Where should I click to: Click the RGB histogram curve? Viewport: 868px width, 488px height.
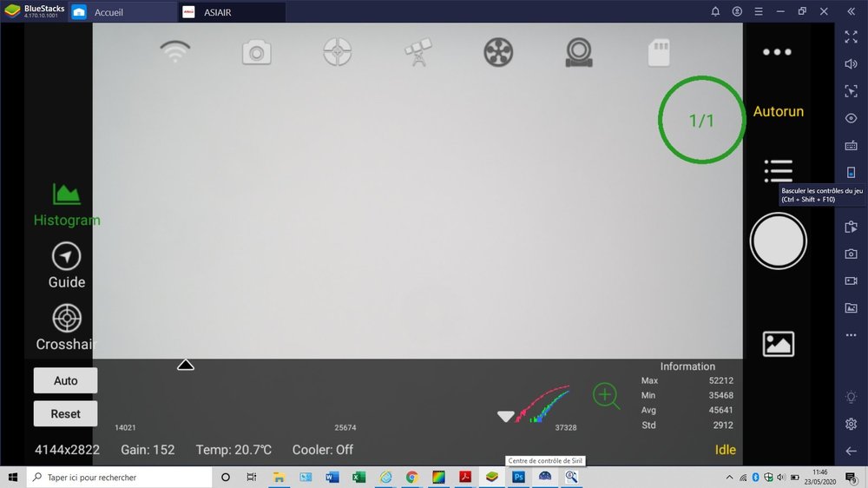[x=542, y=405]
